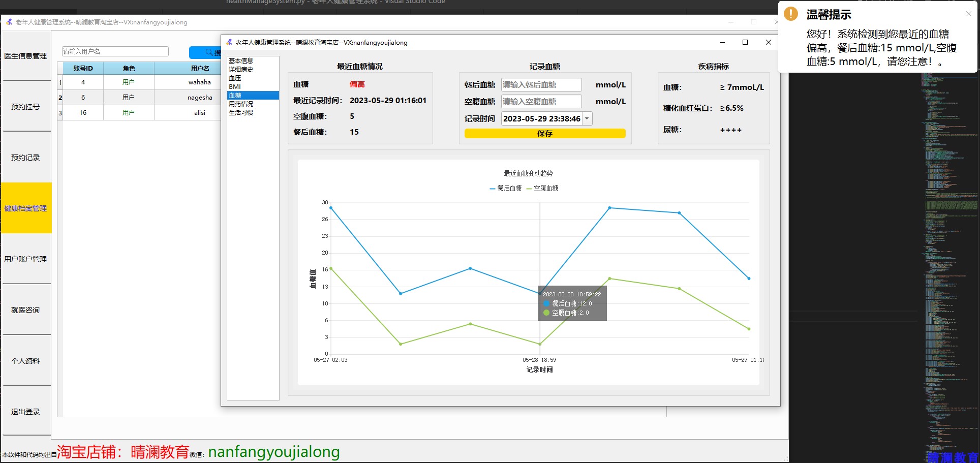
Task: Click the 餐后血糖 data point at 05-28 18:59
Action: point(540,293)
